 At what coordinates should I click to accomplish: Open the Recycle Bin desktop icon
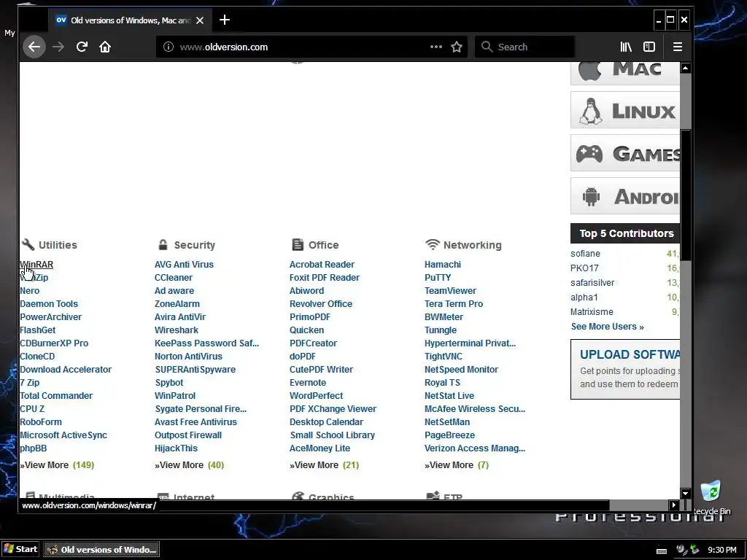[x=711, y=498]
